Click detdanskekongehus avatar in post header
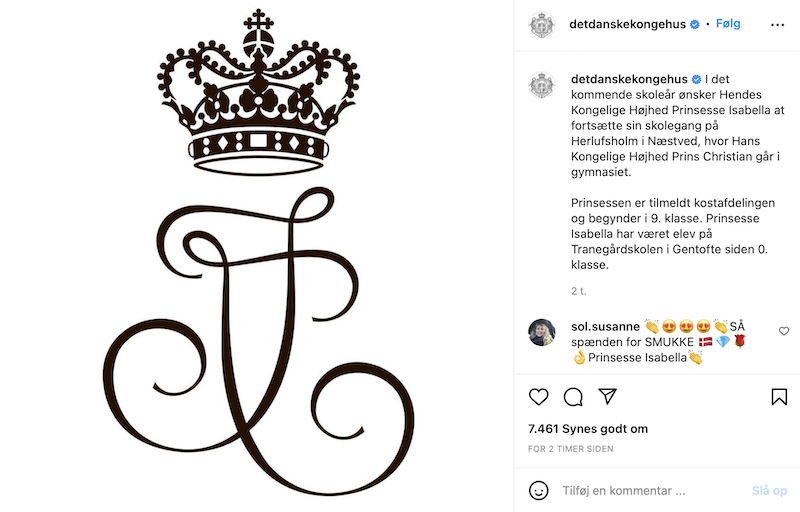800x512 pixels. pyautogui.click(x=542, y=24)
